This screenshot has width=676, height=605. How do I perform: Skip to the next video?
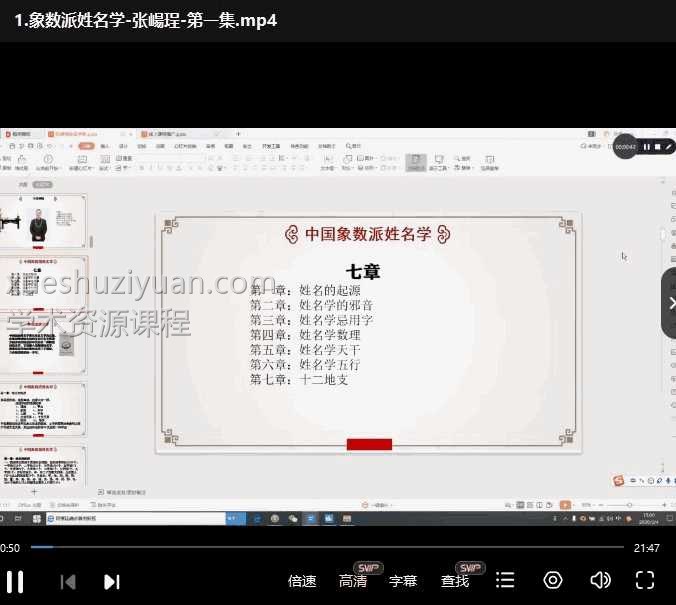click(x=112, y=581)
